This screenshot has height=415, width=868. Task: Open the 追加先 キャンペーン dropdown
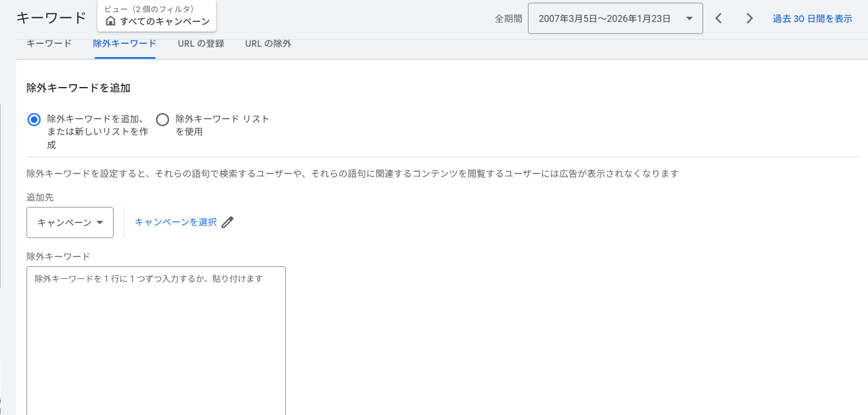click(x=70, y=222)
